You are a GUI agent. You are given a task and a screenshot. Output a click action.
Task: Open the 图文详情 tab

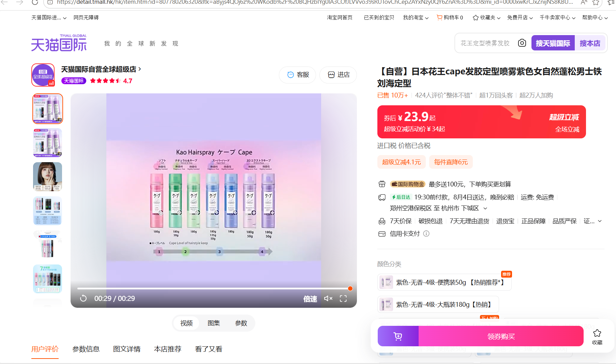[x=127, y=349]
